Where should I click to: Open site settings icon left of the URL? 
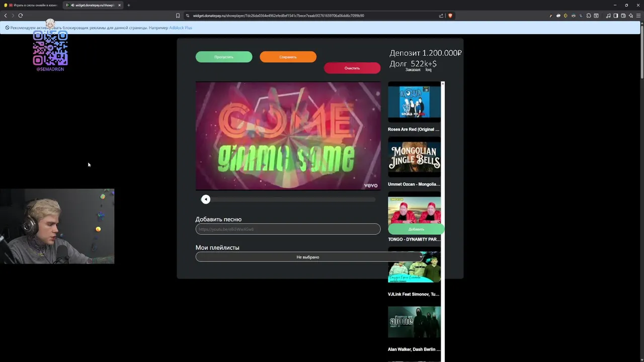[x=188, y=16]
